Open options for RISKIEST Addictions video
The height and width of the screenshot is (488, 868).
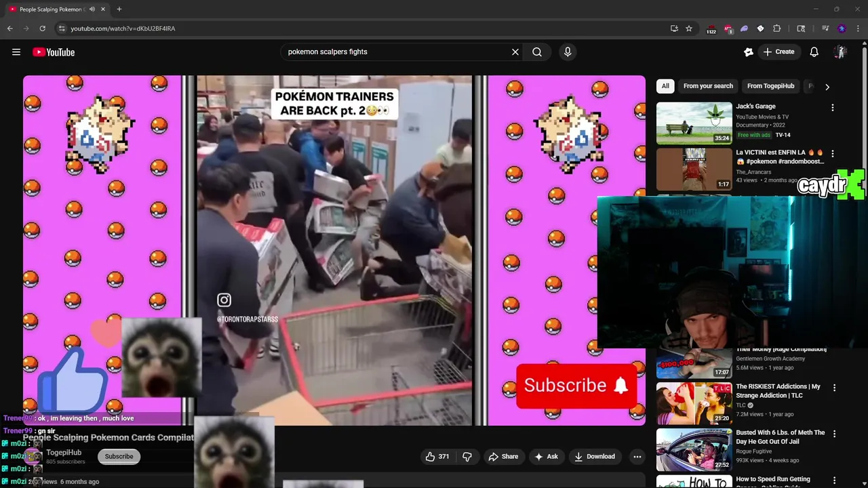834,388
